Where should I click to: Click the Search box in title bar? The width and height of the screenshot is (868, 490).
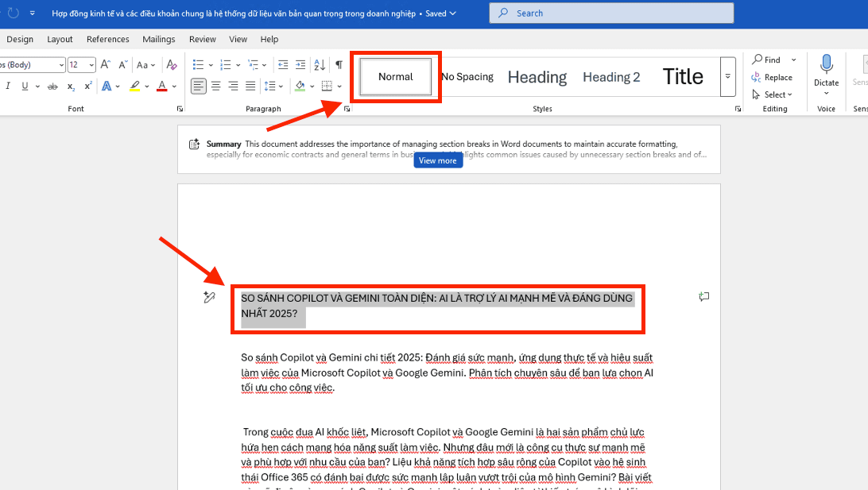610,14
